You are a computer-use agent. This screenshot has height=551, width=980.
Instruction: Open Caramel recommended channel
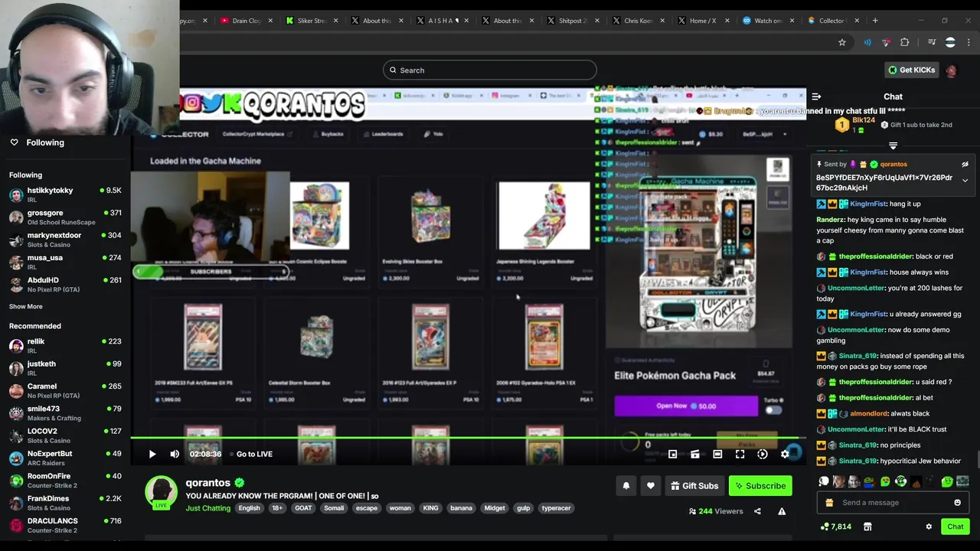coord(65,390)
